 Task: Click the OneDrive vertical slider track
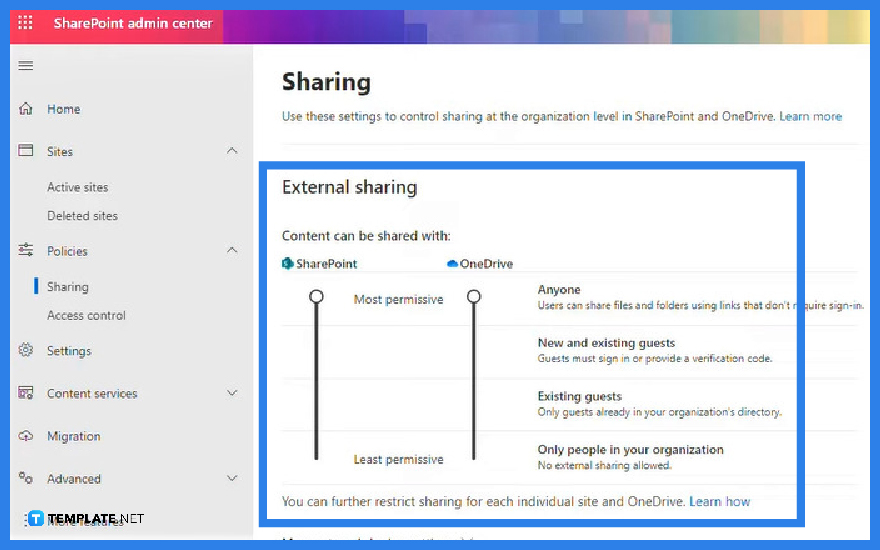pyautogui.click(x=474, y=382)
